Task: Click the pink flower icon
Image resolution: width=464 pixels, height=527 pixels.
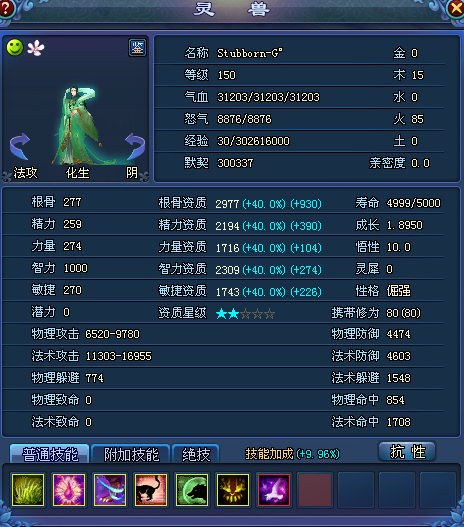Action: tap(36, 48)
